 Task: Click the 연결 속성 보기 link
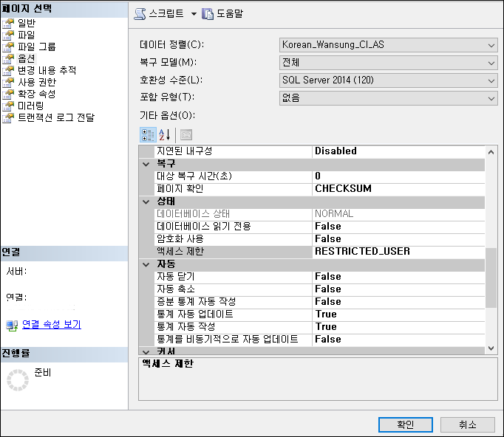51,325
